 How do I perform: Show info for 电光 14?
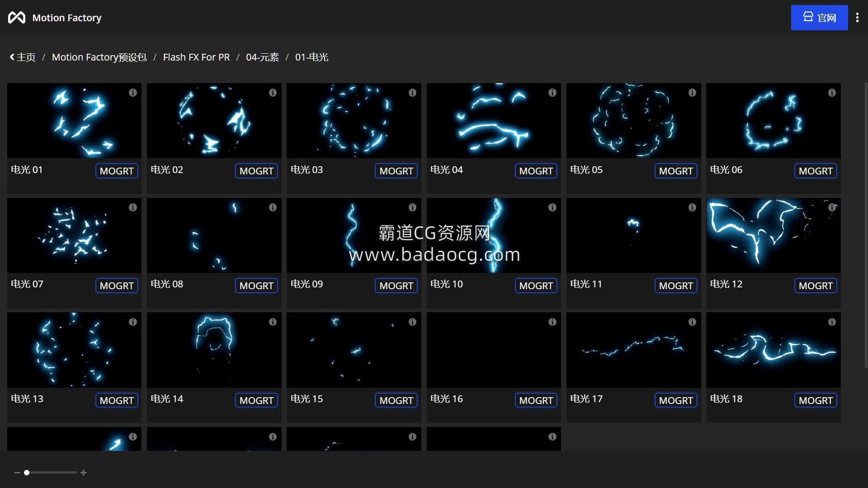[273, 322]
